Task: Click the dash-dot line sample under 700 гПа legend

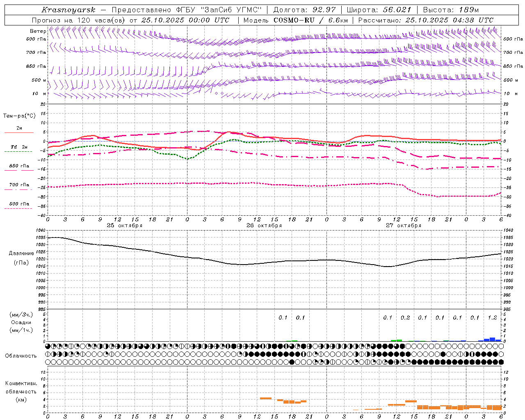Action: pyautogui.click(x=18, y=189)
